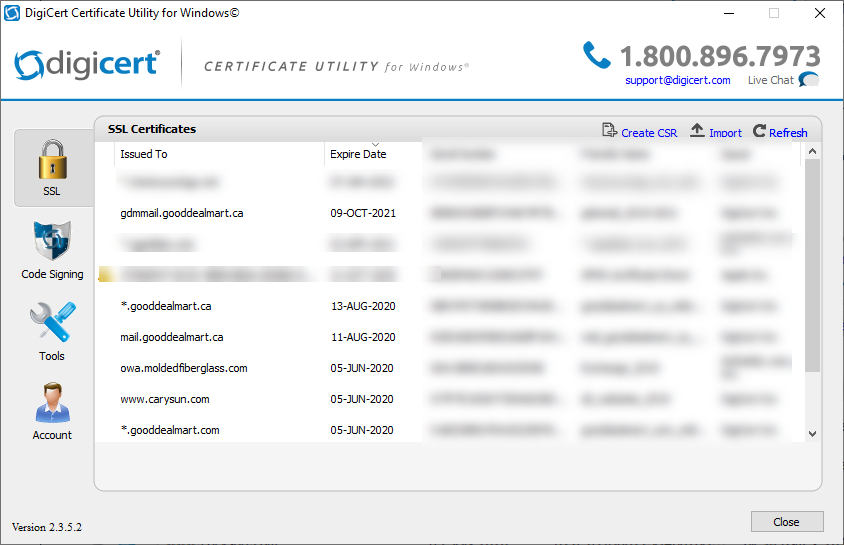Click the scrollbar down arrow

[813, 434]
